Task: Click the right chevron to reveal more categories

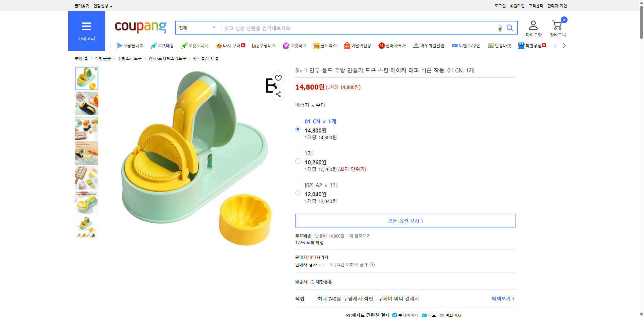Action: point(564,45)
